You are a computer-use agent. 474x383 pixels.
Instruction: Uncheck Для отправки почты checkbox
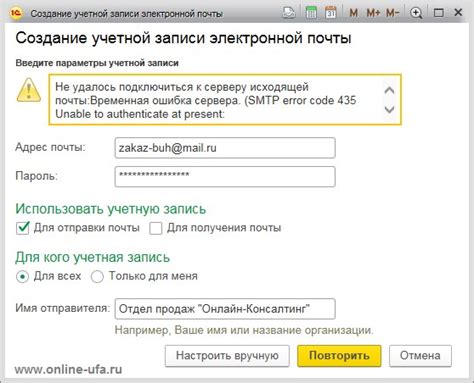pos(23,228)
